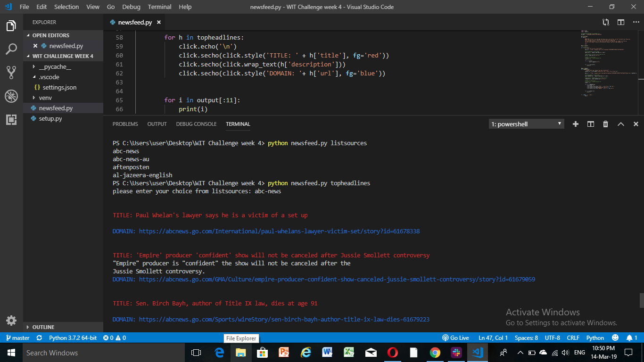Collapse the Open Editors section
644x362 pixels.
click(x=63, y=35)
